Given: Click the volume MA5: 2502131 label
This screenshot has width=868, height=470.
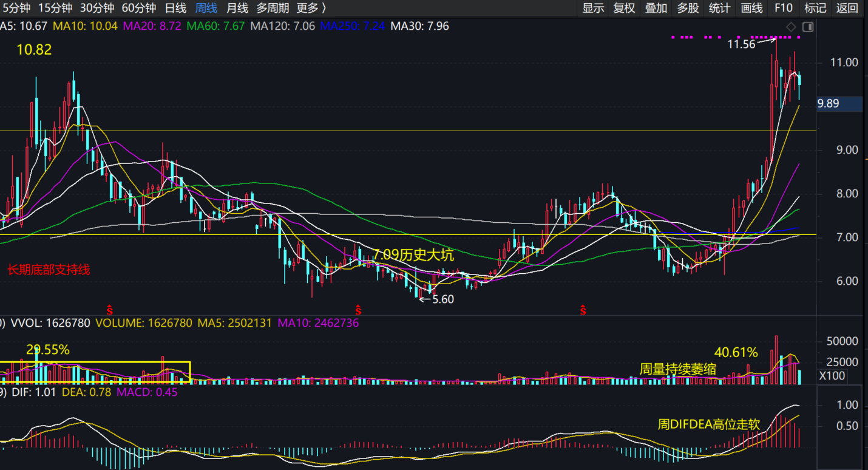Looking at the screenshot, I should point(235,323).
